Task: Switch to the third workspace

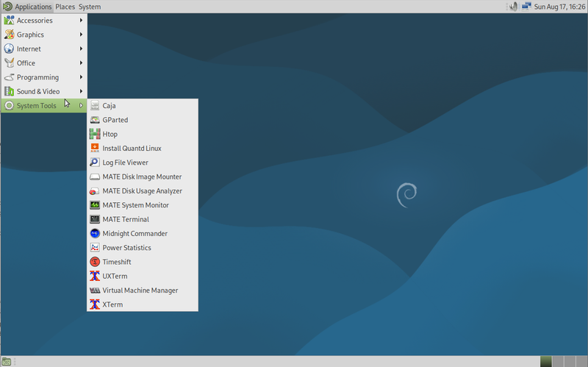Action: coord(570,361)
